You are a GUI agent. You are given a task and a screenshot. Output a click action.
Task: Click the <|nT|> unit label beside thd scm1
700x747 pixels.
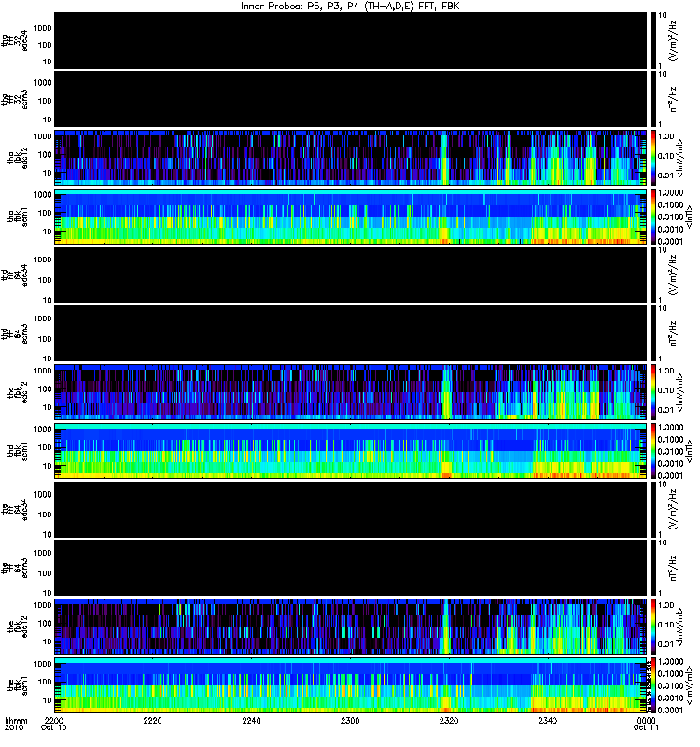pyautogui.click(x=689, y=451)
